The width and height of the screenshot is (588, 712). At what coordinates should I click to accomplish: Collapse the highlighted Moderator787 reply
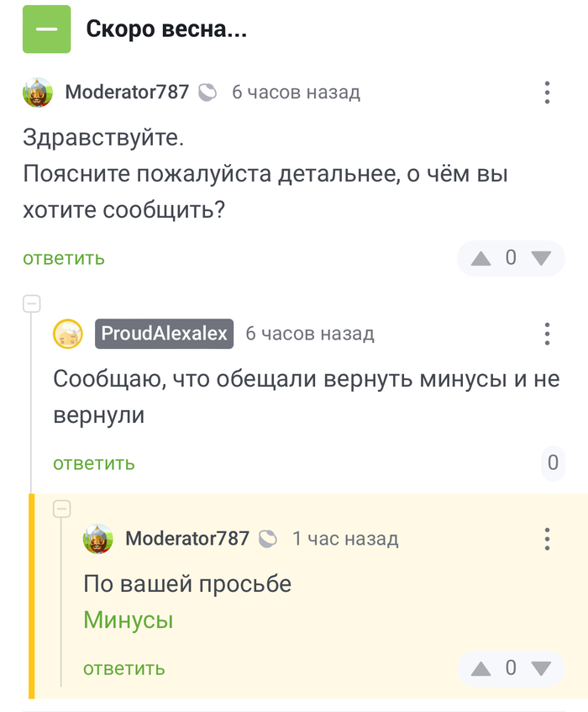(x=61, y=508)
